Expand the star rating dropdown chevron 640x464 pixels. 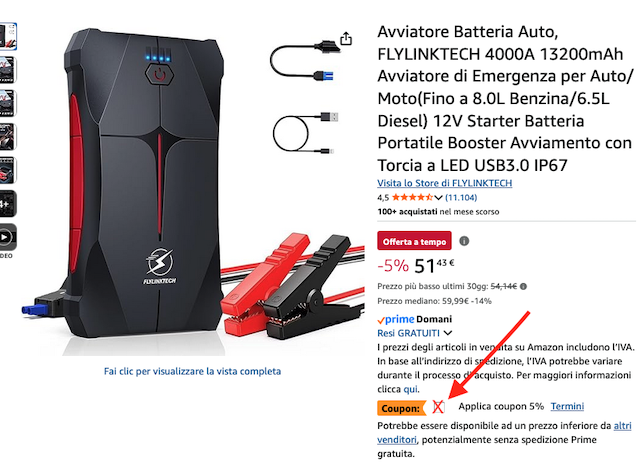click(438, 198)
